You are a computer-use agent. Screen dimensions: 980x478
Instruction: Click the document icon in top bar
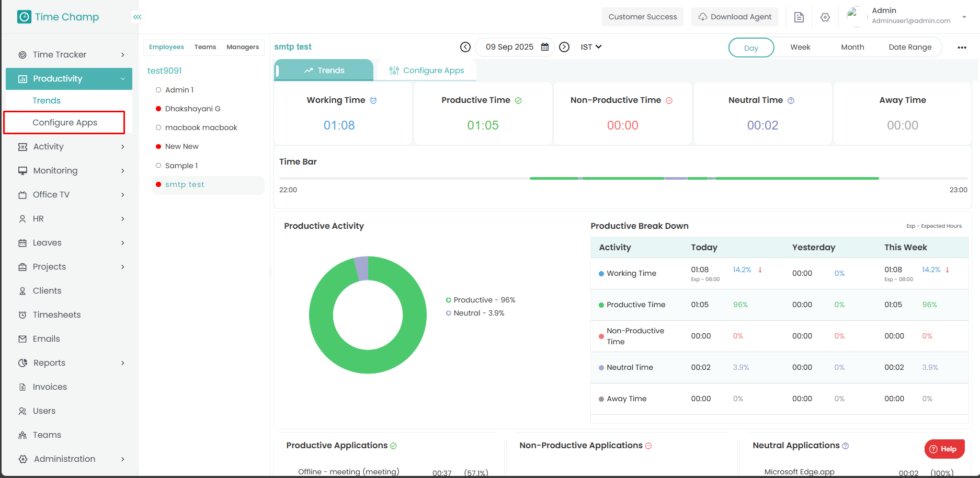click(x=799, y=17)
